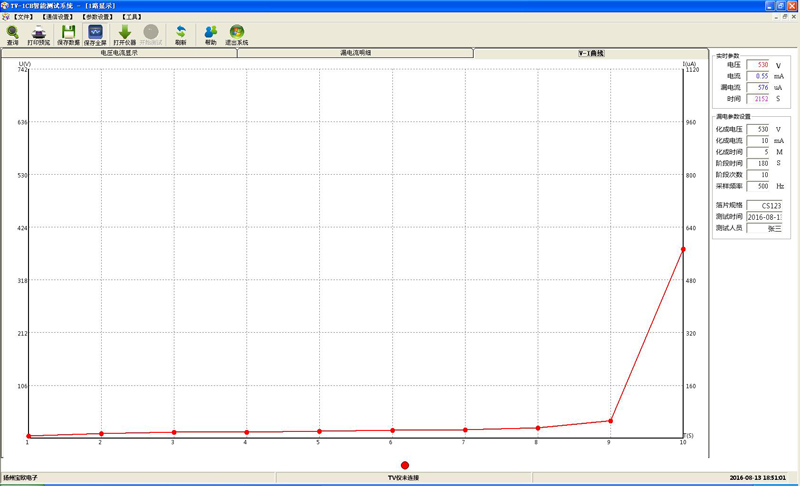This screenshot has height=486, width=800.
Task: Click the 刷新 refresh icon
Action: click(x=180, y=35)
